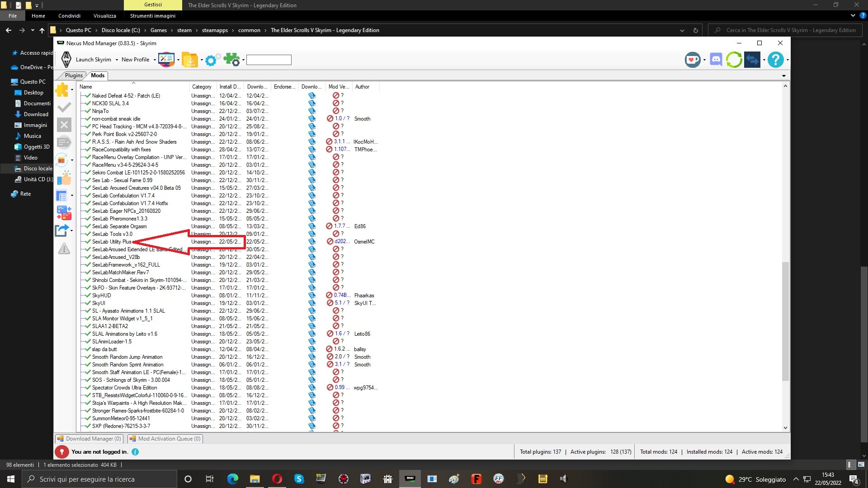Toggle the checkmark for slap da butt
Viewport: 868px width, 488px height.
click(x=88, y=349)
